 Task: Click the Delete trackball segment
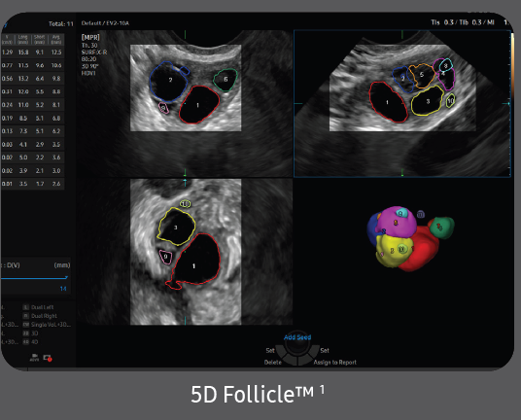pos(289,361)
